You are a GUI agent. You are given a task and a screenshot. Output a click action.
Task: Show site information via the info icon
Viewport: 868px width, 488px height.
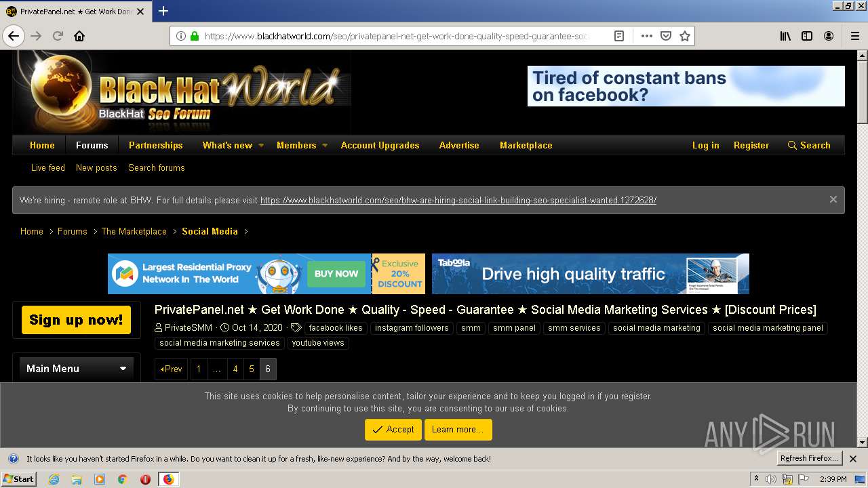pyautogui.click(x=181, y=36)
